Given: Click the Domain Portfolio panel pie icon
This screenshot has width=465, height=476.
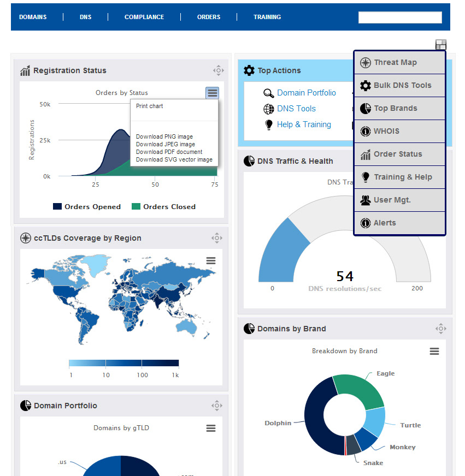Looking at the screenshot, I should click(26, 406).
